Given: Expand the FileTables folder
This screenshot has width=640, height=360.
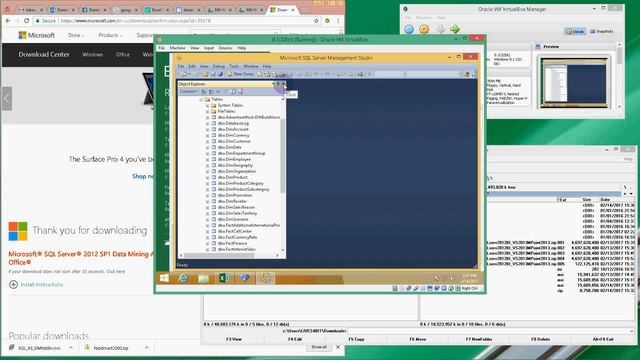Looking at the screenshot, I should (x=207, y=111).
